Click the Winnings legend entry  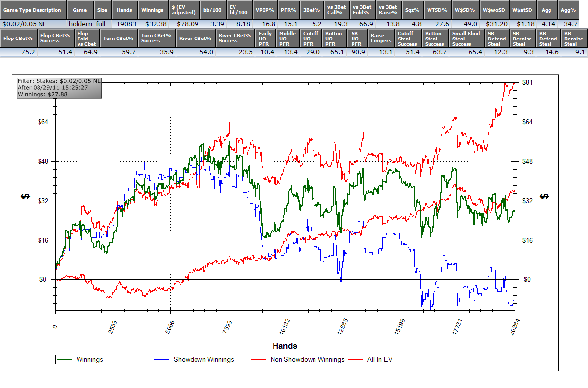click(90, 359)
